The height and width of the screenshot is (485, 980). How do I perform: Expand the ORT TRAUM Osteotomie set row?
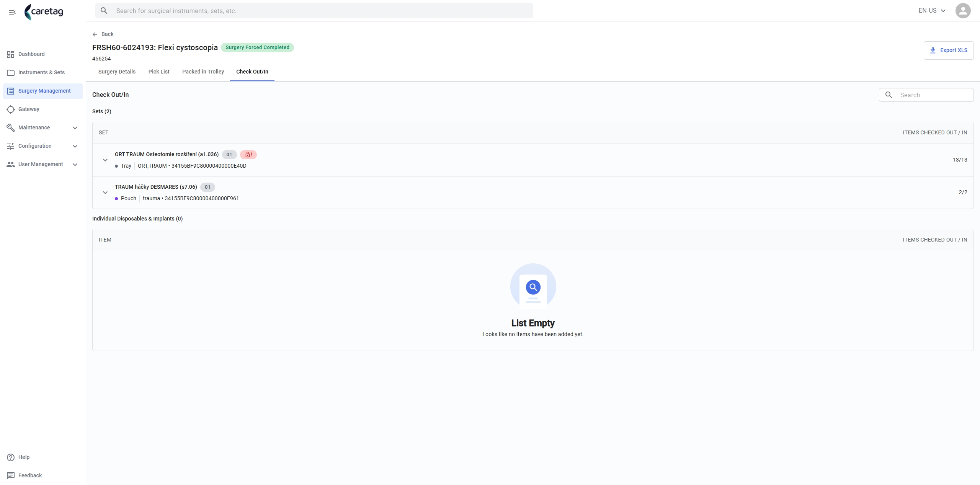click(105, 160)
